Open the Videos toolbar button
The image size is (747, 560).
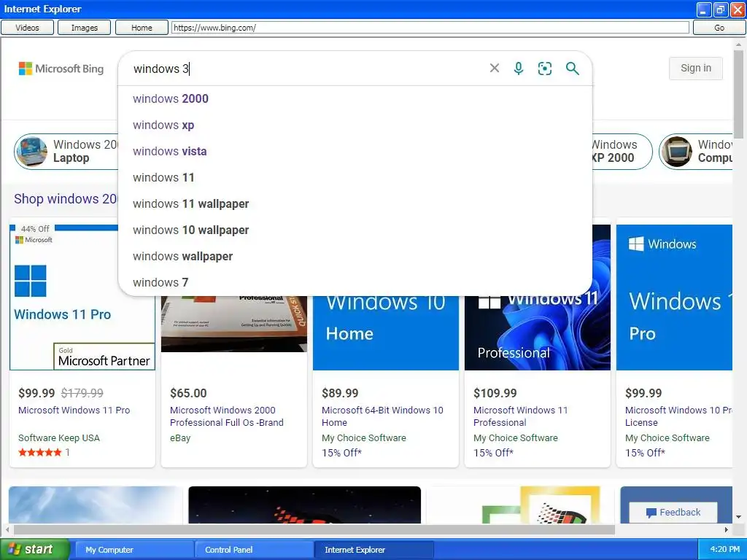click(27, 28)
